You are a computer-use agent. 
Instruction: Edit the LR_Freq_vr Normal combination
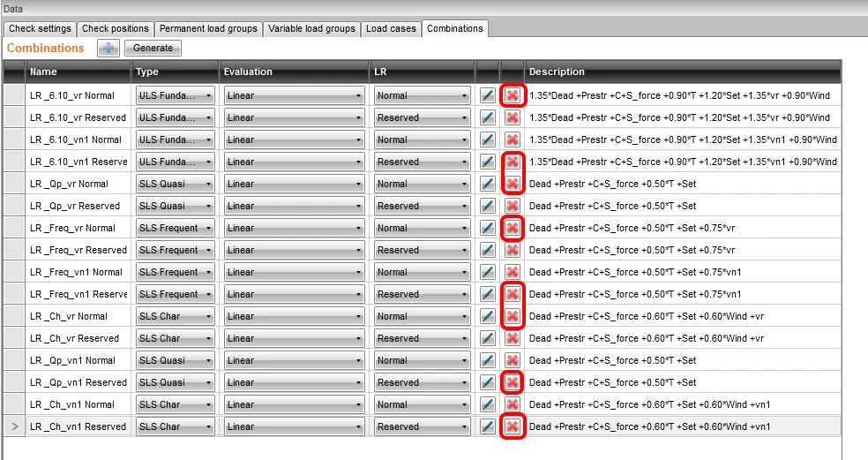pyautogui.click(x=487, y=228)
